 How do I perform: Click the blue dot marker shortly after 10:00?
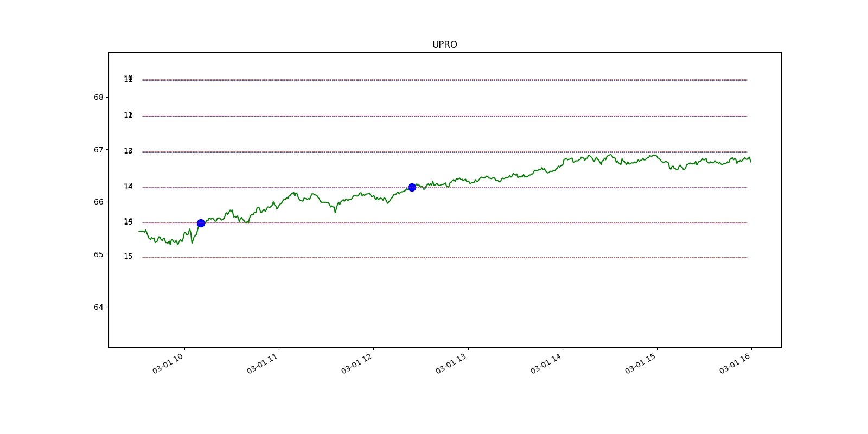click(201, 223)
